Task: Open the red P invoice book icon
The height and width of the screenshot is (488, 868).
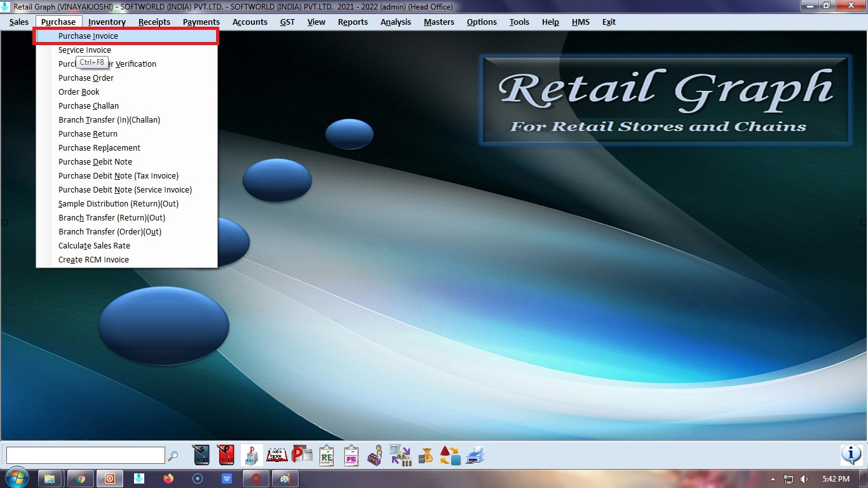Action: pos(225,455)
